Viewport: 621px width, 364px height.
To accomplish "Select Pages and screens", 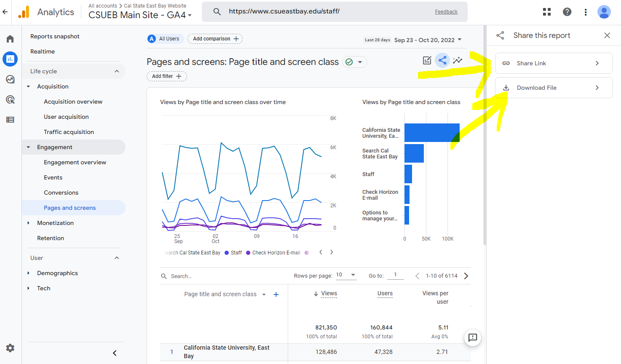I will [x=74, y=208].
